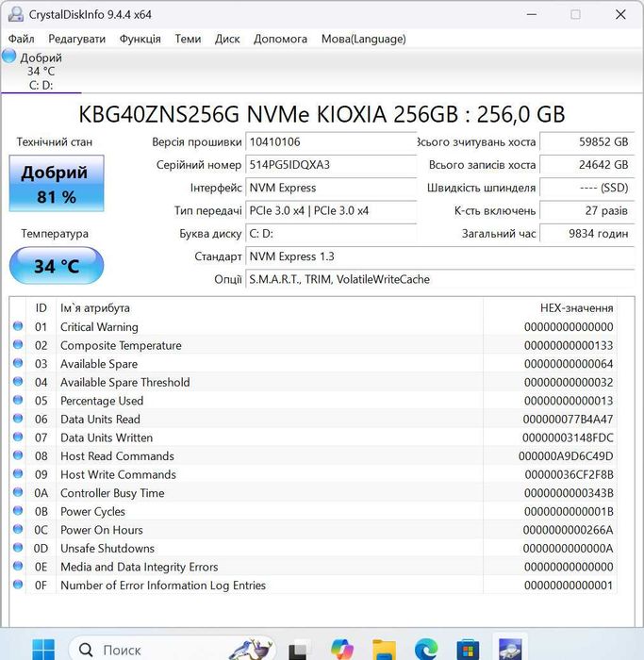
Task: Click the Host Read Commands status dot
Action: pos(18,455)
